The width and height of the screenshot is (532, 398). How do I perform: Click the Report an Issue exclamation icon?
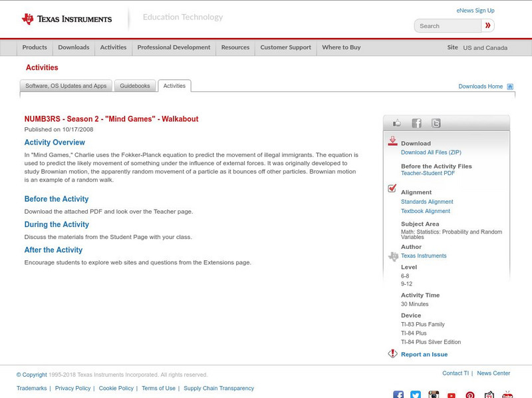point(392,353)
